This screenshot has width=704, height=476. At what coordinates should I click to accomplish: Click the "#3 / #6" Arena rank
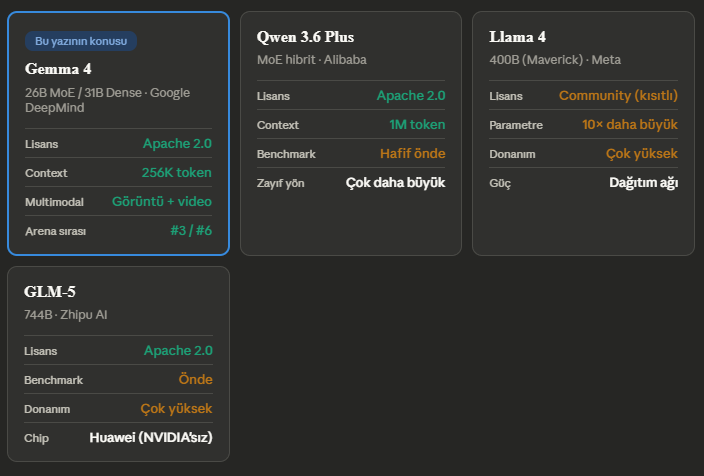tap(190, 231)
